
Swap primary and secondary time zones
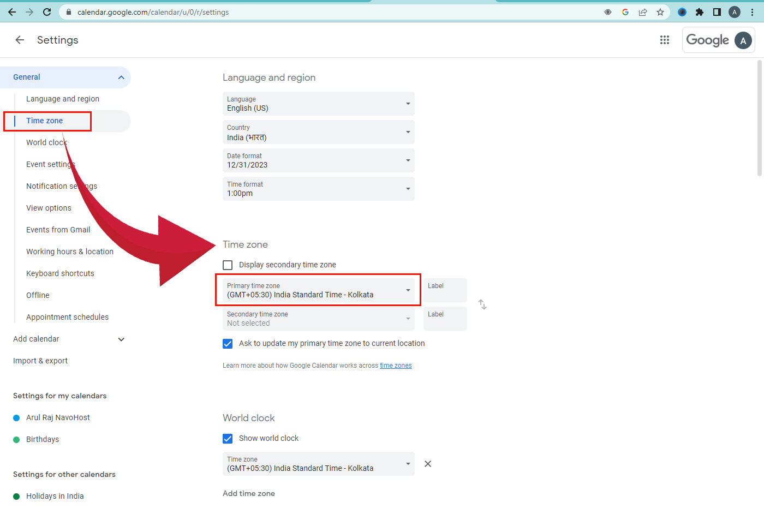click(482, 304)
